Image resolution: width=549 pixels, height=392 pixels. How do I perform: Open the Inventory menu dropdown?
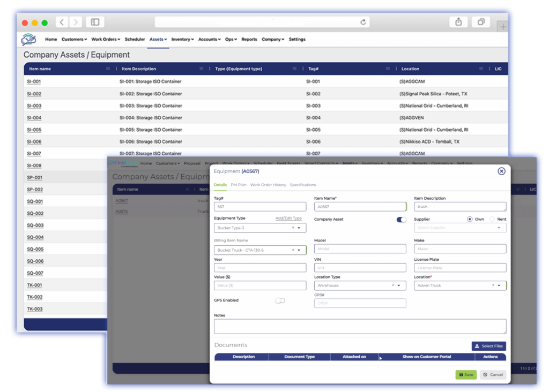tap(182, 39)
